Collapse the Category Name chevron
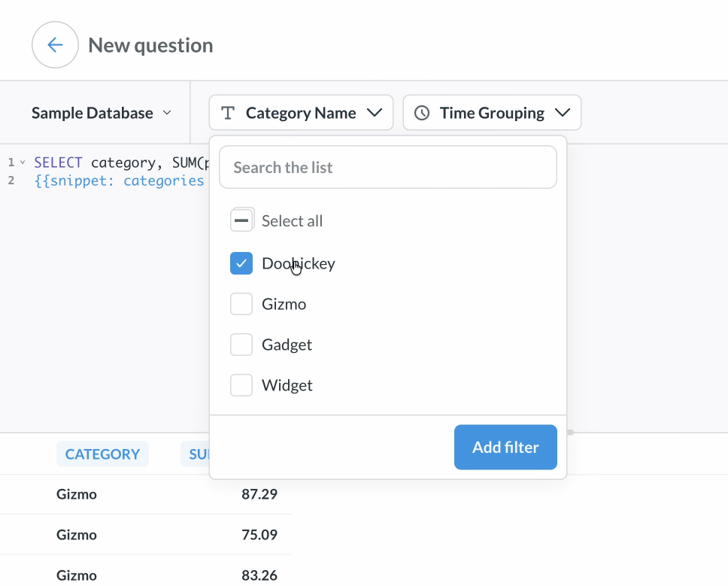Screen dimensions: 728x586 [x=374, y=113]
